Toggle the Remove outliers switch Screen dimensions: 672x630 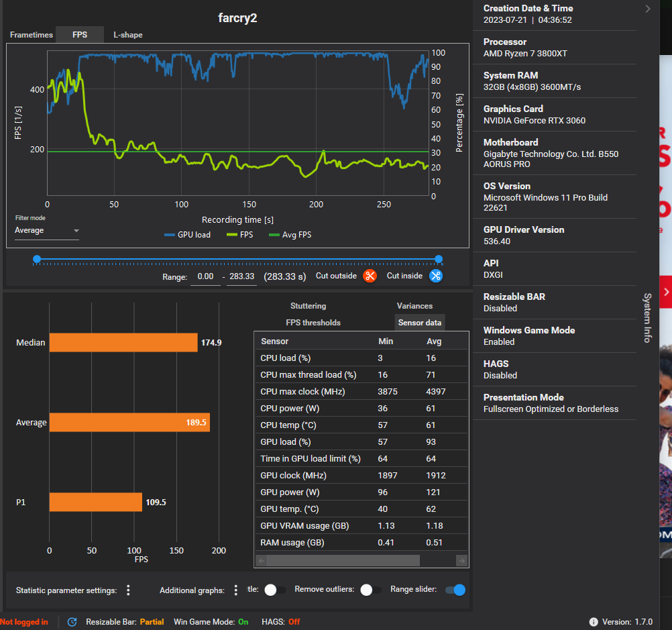pyautogui.click(x=370, y=590)
